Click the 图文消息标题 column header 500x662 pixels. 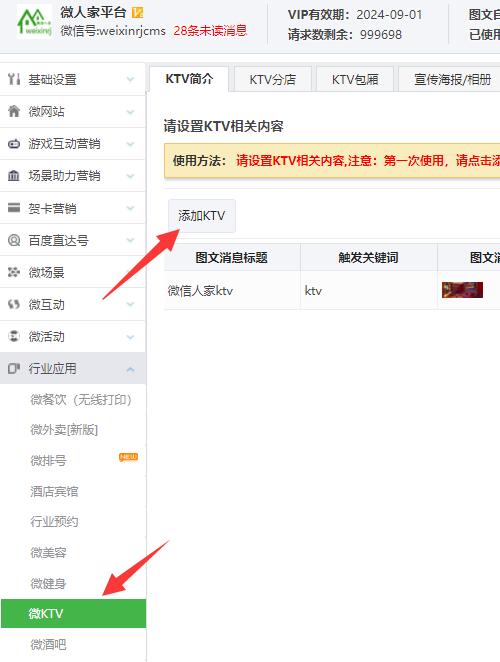click(x=232, y=257)
